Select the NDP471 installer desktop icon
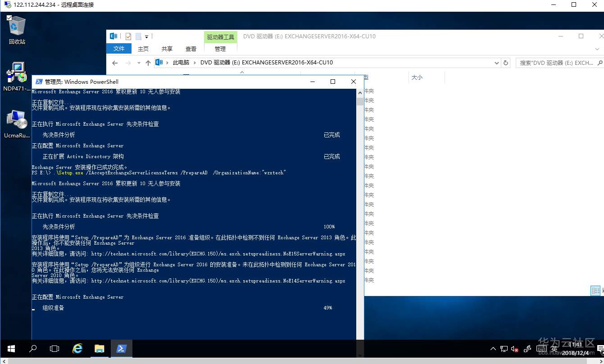The image size is (604, 364). pos(17,77)
